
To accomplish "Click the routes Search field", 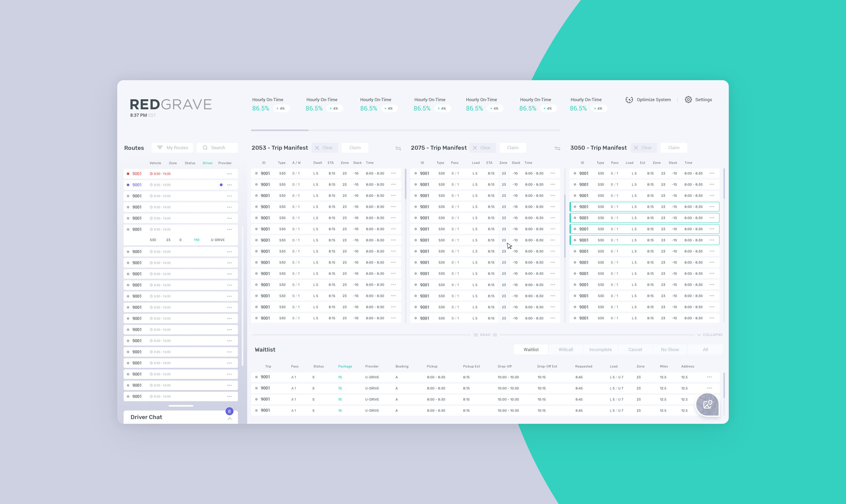I will (x=217, y=148).
